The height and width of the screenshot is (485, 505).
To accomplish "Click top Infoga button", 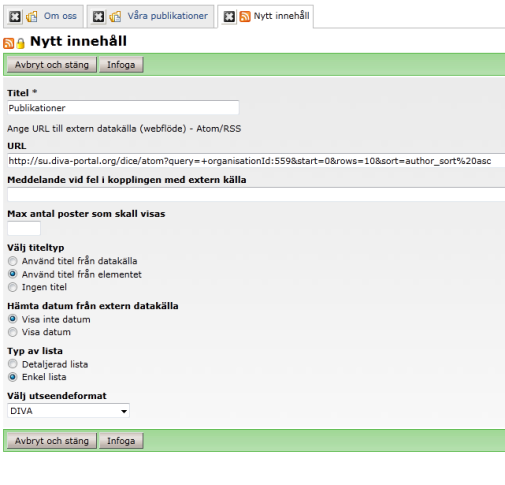I will point(121,65).
